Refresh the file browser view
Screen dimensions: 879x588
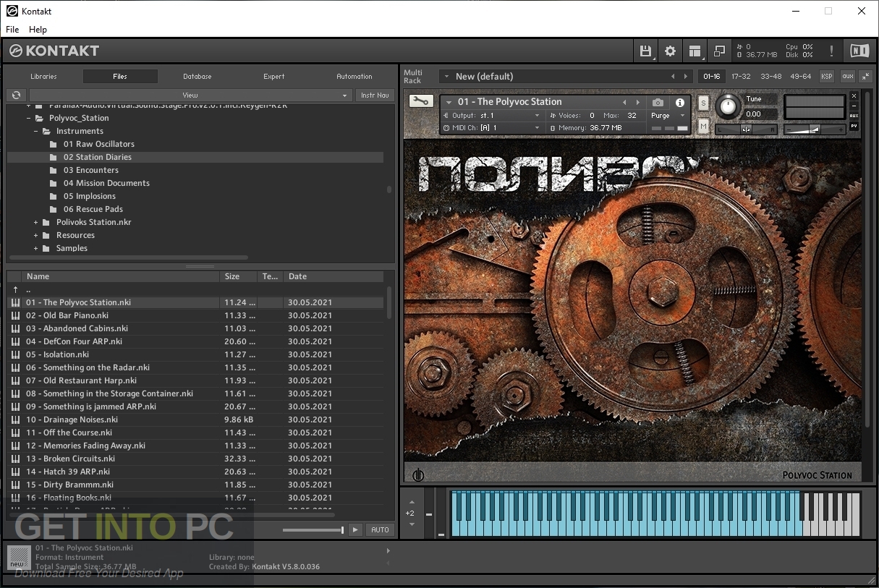pyautogui.click(x=16, y=95)
